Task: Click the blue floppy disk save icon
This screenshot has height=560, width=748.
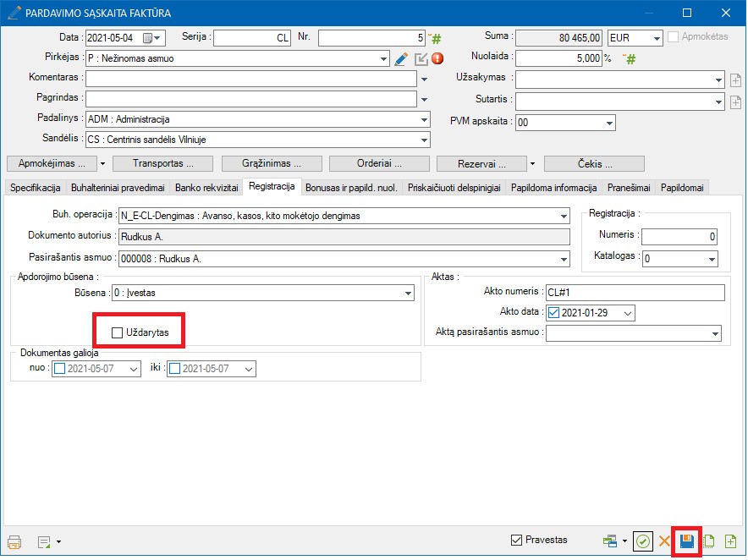Action: pos(686,541)
